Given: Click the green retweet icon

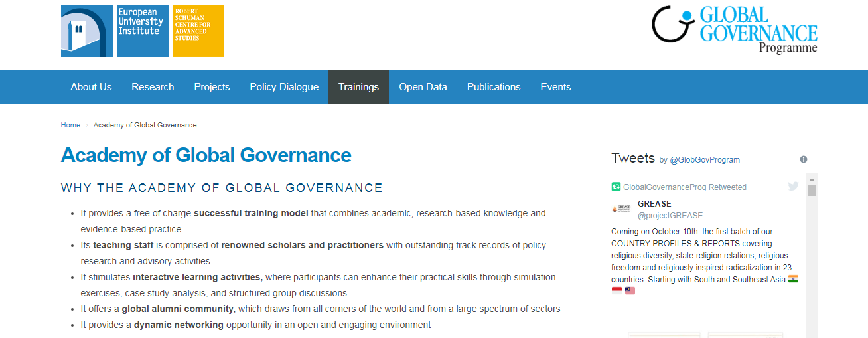Looking at the screenshot, I should 616,187.
